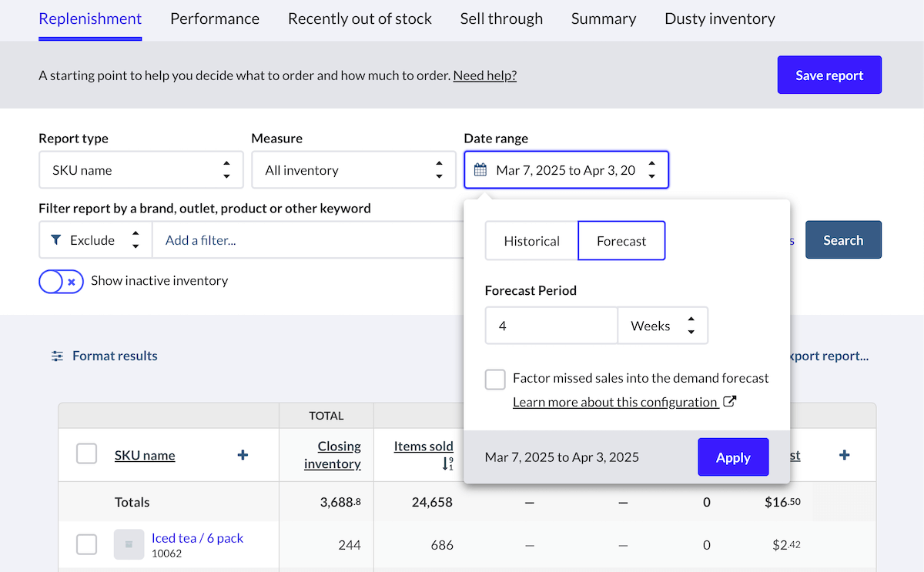
Task: Open the Dusty inventory tab
Action: coord(720,18)
